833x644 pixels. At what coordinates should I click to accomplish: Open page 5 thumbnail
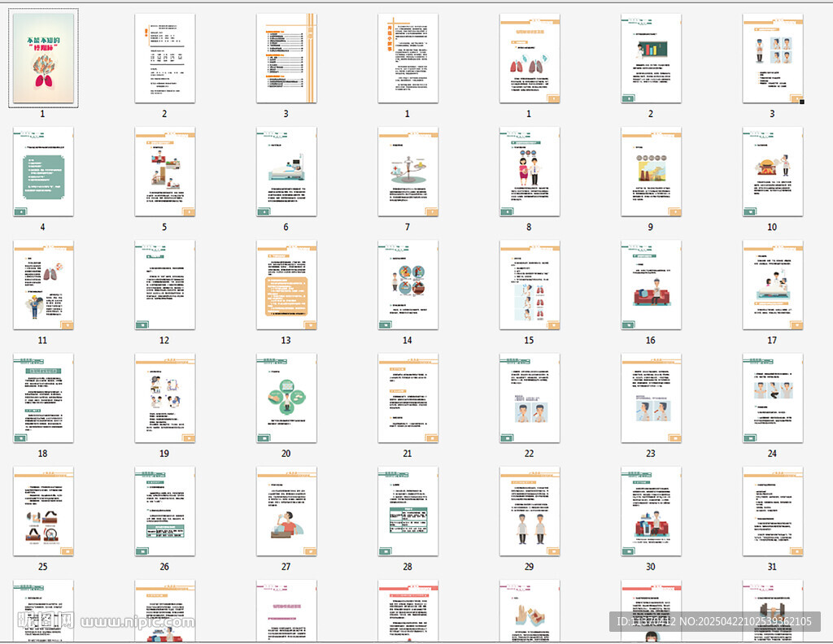pyautogui.click(x=164, y=171)
